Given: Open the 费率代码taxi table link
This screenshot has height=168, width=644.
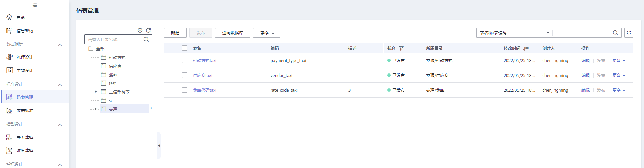Looking at the screenshot, I should (x=205, y=90).
